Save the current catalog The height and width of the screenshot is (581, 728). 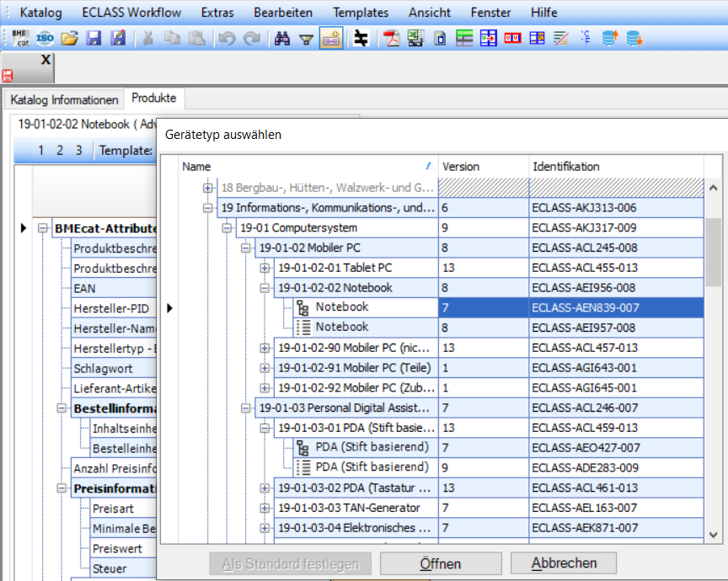pyautogui.click(x=94, y=38)
